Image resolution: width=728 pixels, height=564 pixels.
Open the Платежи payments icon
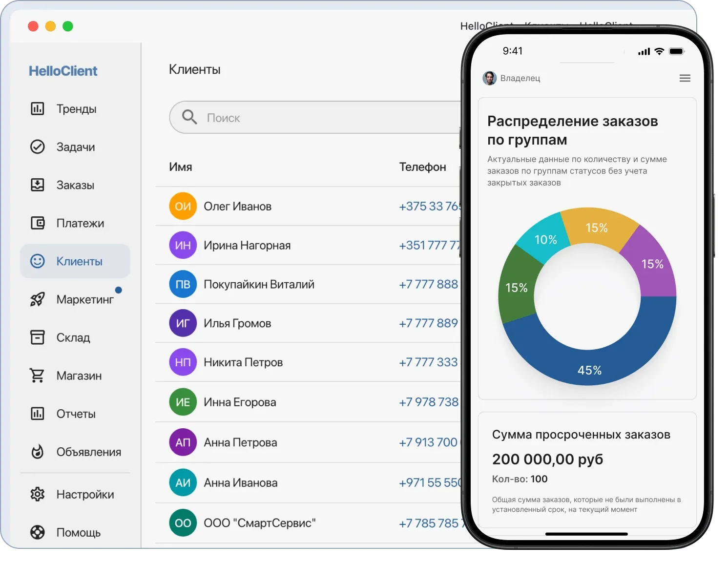tap(37, 223)
